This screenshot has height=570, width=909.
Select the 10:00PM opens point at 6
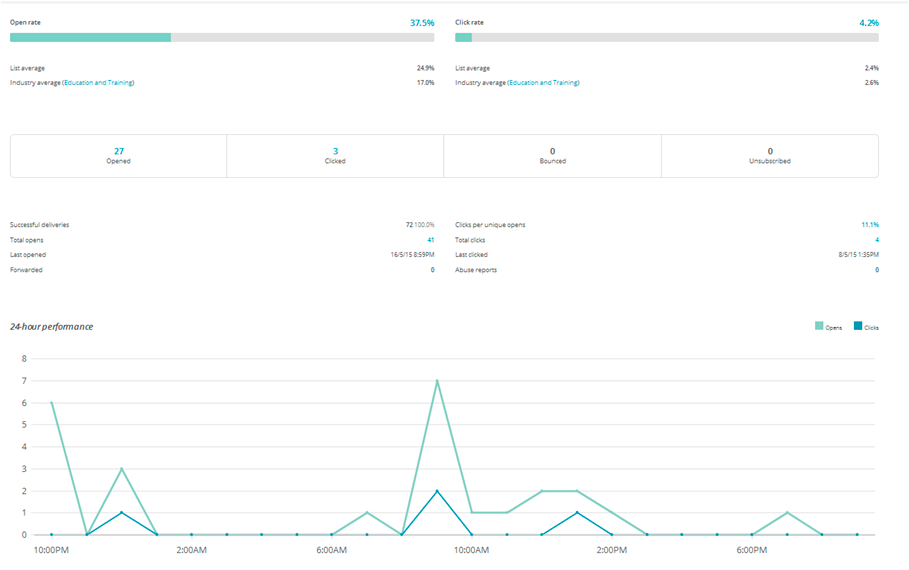coord(51,403)
